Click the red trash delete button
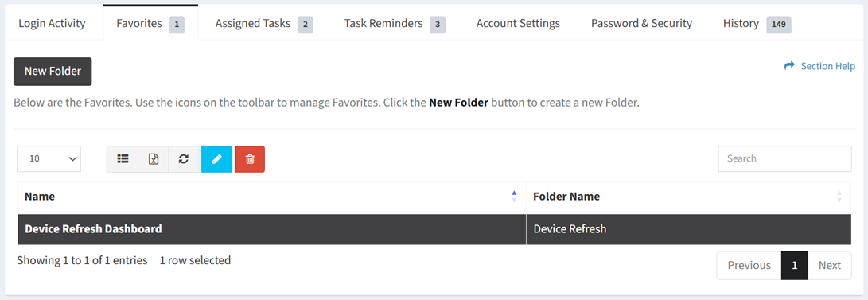 pyautogui.click(x=250, y=159)
